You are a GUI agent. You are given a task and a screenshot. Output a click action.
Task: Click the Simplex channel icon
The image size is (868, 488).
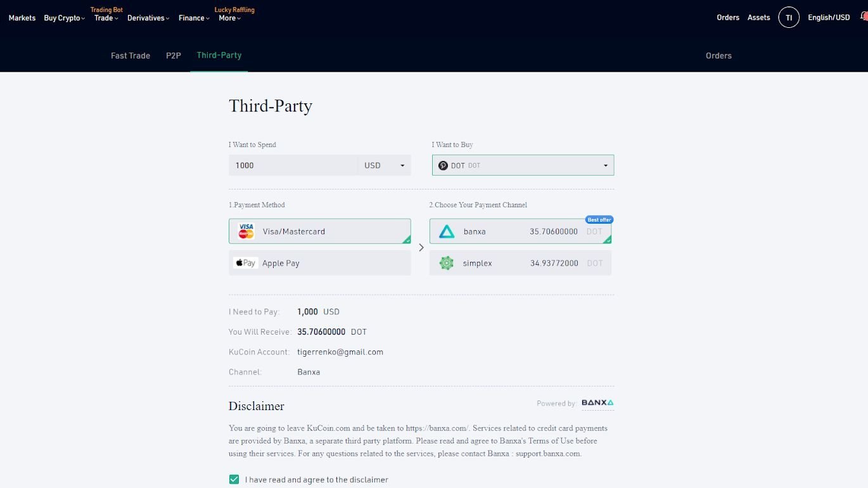tap(447, 262)
